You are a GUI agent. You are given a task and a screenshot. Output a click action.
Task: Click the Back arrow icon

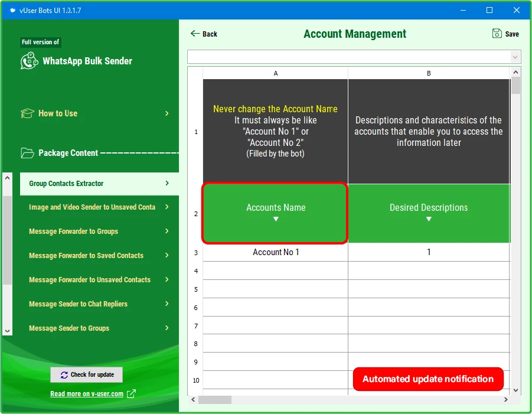point(195,33)
